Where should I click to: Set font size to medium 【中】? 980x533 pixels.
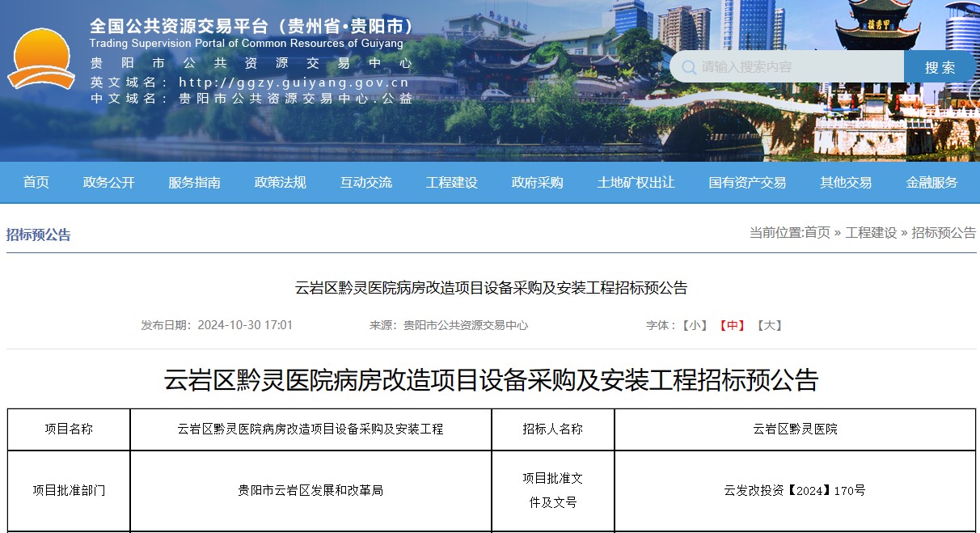pyautogui.click(x=731, y=325)
